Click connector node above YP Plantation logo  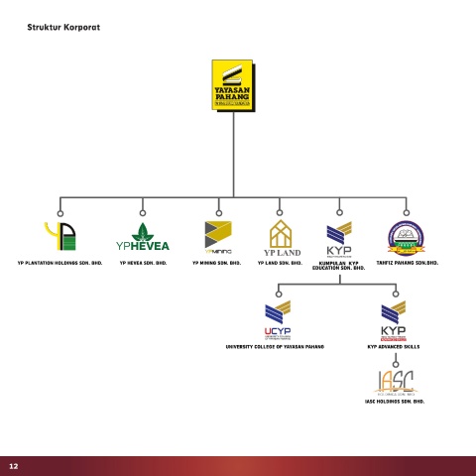(x=60, y=213)
